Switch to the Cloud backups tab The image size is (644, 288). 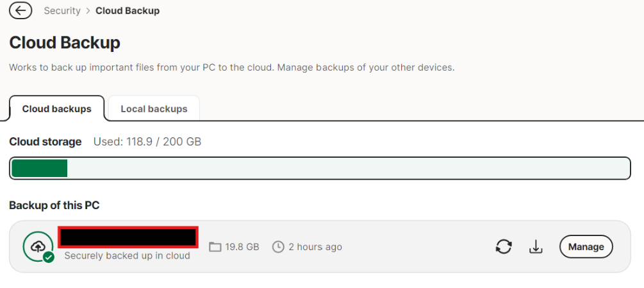click(56, 108)
